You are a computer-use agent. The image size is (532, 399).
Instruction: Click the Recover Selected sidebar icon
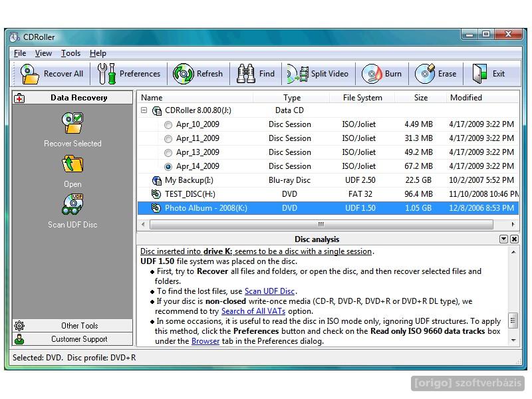point(72,123)
